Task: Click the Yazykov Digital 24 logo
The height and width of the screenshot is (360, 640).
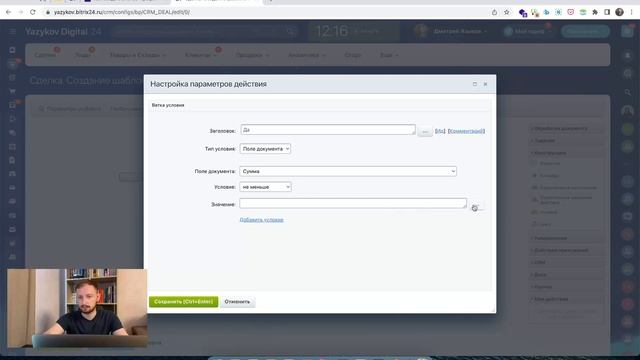Action: pos(63,31)
